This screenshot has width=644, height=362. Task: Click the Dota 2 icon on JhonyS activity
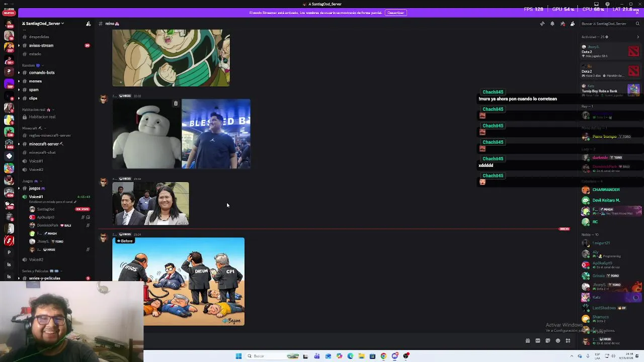click(633, 51)
